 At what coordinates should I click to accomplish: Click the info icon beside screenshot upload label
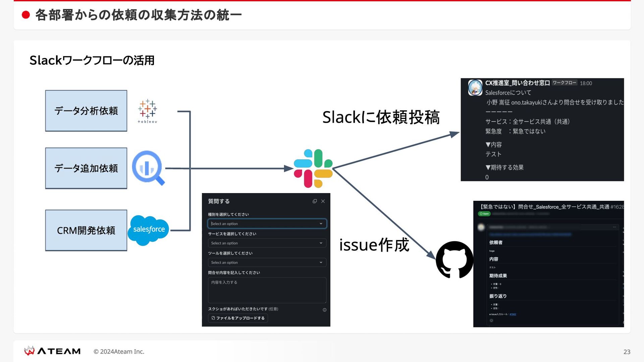tap(324, 310)
